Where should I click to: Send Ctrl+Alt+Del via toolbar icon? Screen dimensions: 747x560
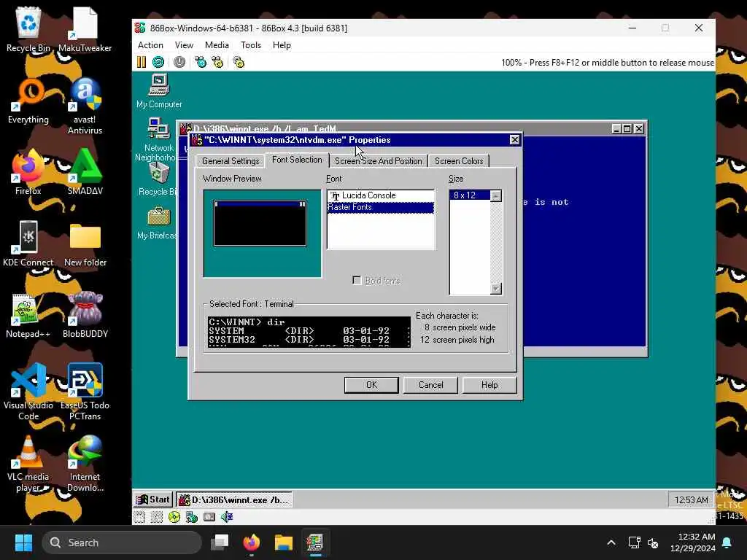201,62
